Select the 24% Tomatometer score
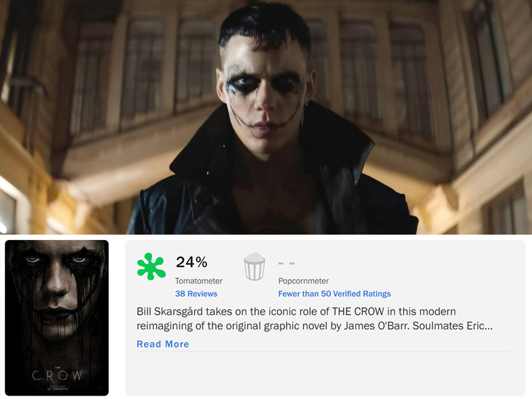Screen dimensions: 532x399 [x=192, y=262]
